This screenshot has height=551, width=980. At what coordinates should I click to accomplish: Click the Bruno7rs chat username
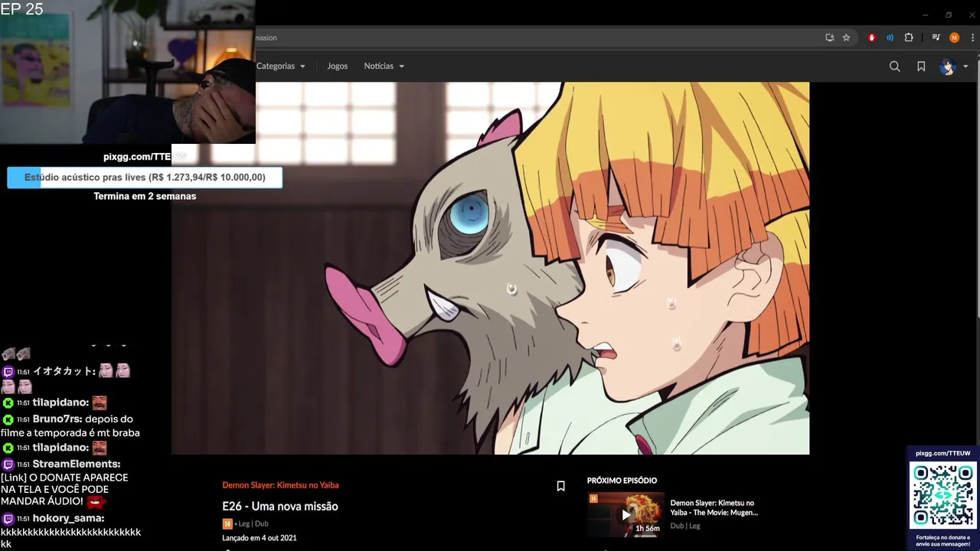pos(57,419)
